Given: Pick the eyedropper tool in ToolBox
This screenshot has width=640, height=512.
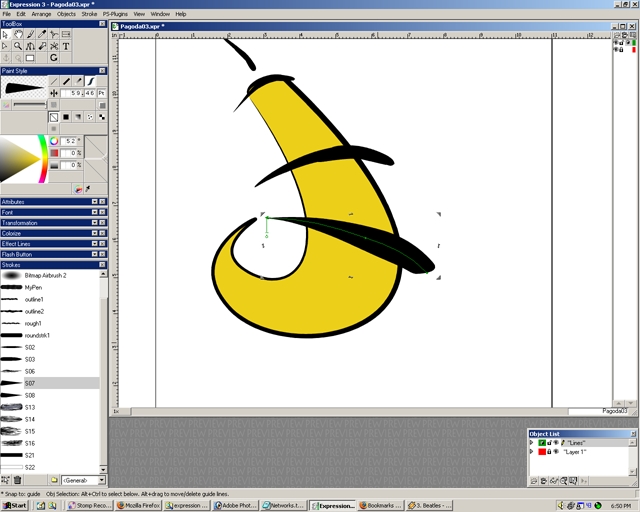Looking at the screenshot, I should click(x=42, y=34).
